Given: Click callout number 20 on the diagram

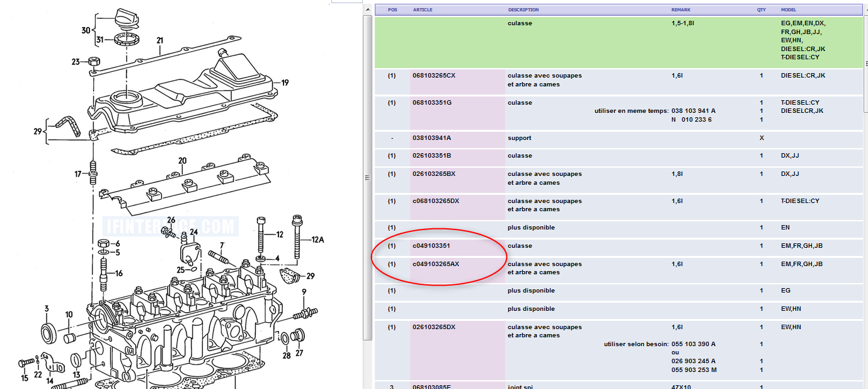Looking at the screenshot, I should 182,161.
